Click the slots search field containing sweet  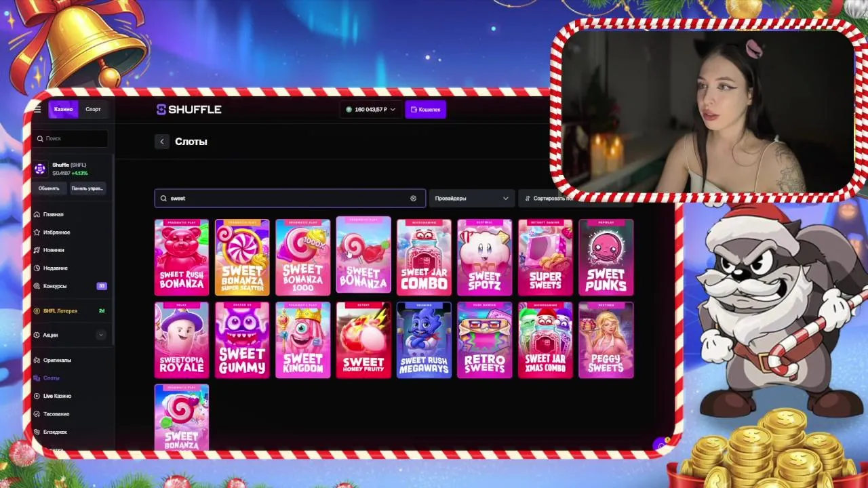290,198
